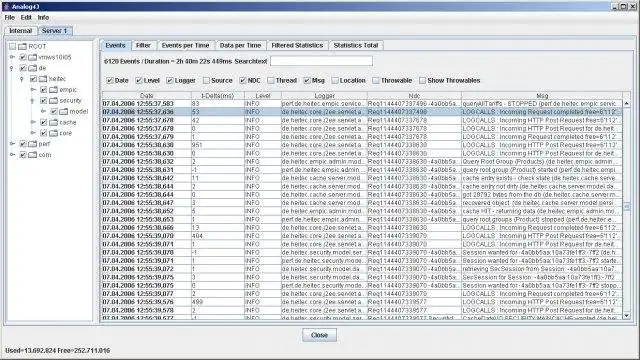The image size is (640, 360).
Task: Enable the Thread column checkbox
Action: [271, 80]
